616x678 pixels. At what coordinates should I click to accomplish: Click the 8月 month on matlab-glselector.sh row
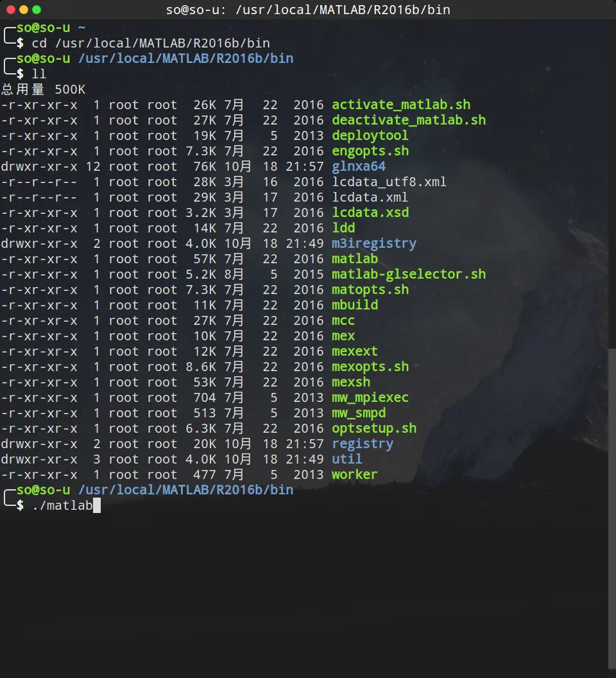pos(234,274)
